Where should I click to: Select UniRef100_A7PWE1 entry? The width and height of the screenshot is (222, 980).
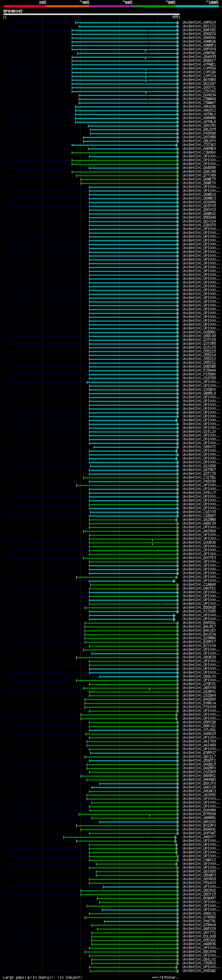199,64
